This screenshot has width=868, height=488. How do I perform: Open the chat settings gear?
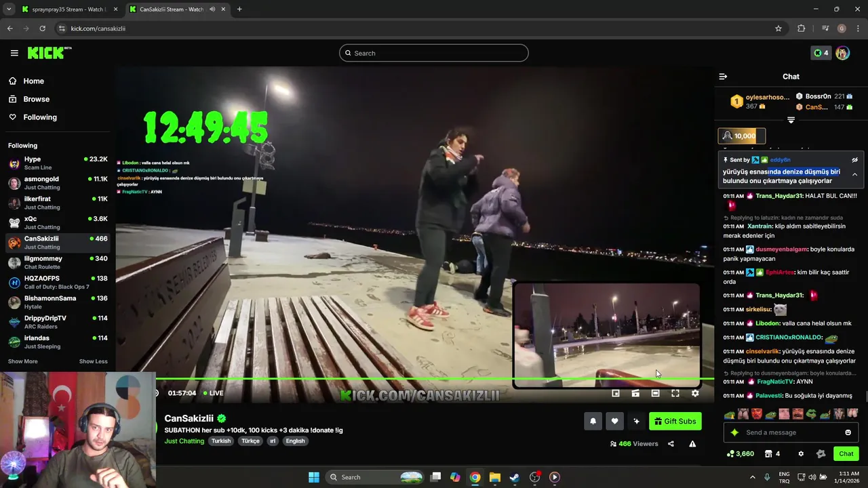pos(801,454)
